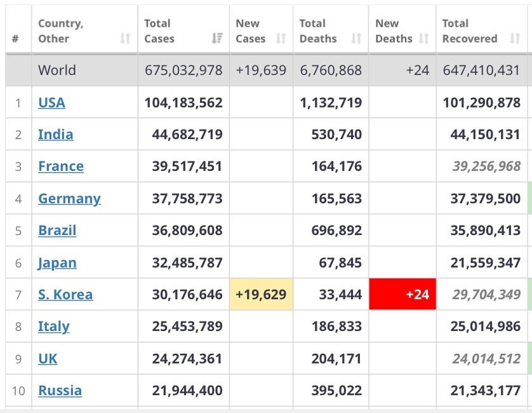Select UK total cases 24,274,361
Image resolution: width=532 pixels, height=413 pixels.
(187, 358)
